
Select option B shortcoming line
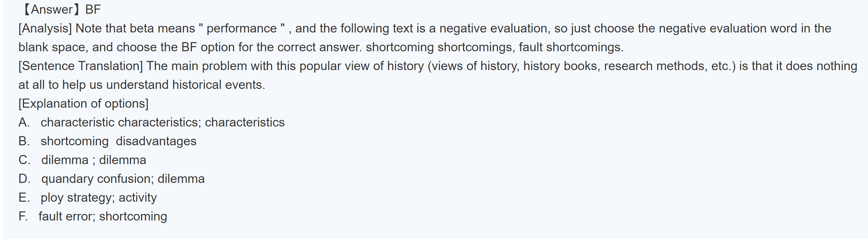point(107,141)
